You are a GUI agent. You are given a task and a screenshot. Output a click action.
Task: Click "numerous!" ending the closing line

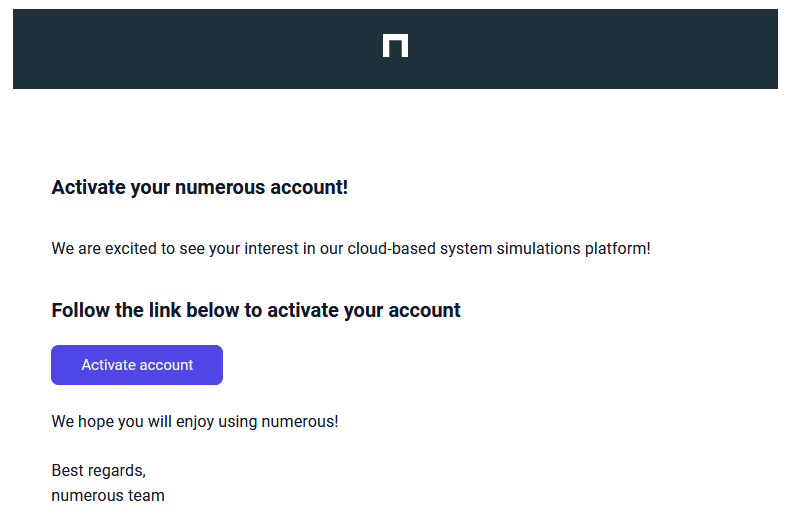300,422
